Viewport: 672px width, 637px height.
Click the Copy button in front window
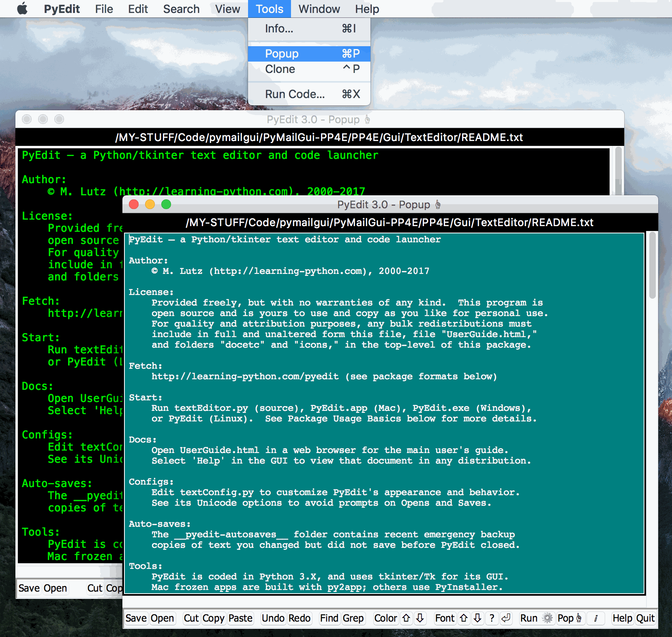(213, 618)
